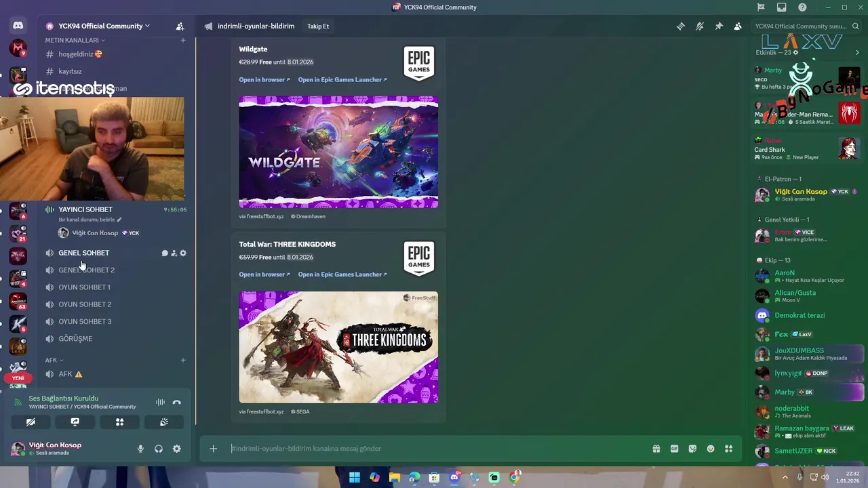The width and height of the screenshot is (868, 488).
Task: Deafen with the headphones icon
Action: click(x=159, y=449)
